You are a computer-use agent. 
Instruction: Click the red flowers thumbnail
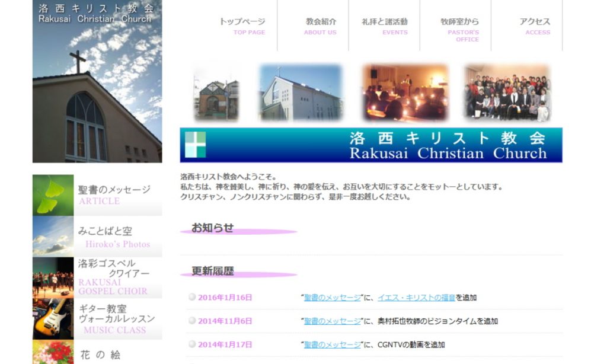tap(53, 352)
